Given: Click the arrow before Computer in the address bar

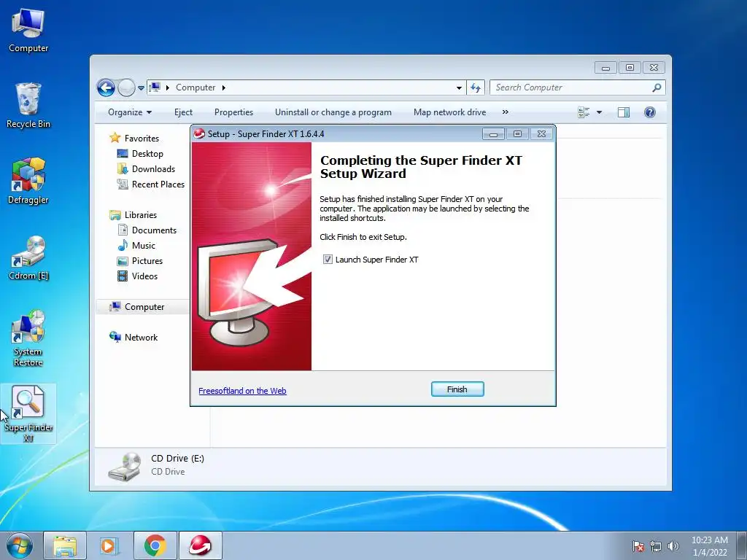Looking at the screenshot, I should tap(168, 87).
